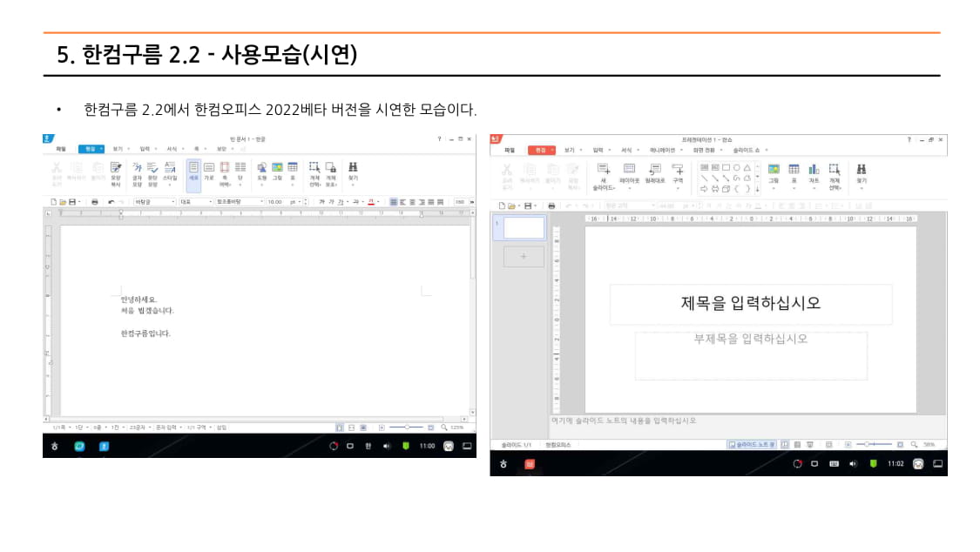Click new document icon in Hangul toolbar
980x552 pixels.
coord(53,202)
